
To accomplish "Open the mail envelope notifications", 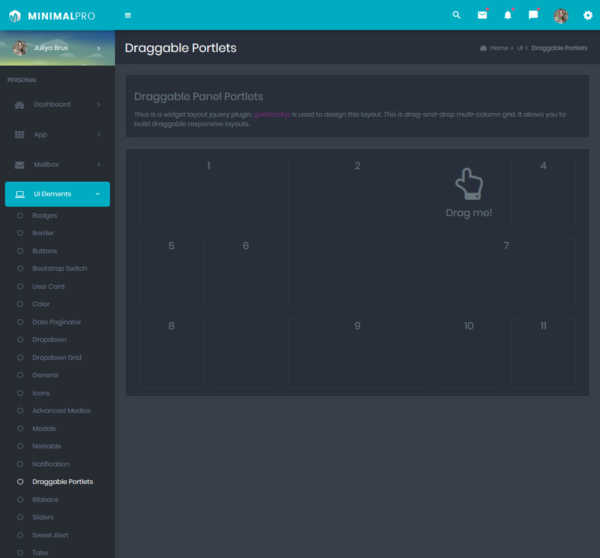I will coord(482,15).
